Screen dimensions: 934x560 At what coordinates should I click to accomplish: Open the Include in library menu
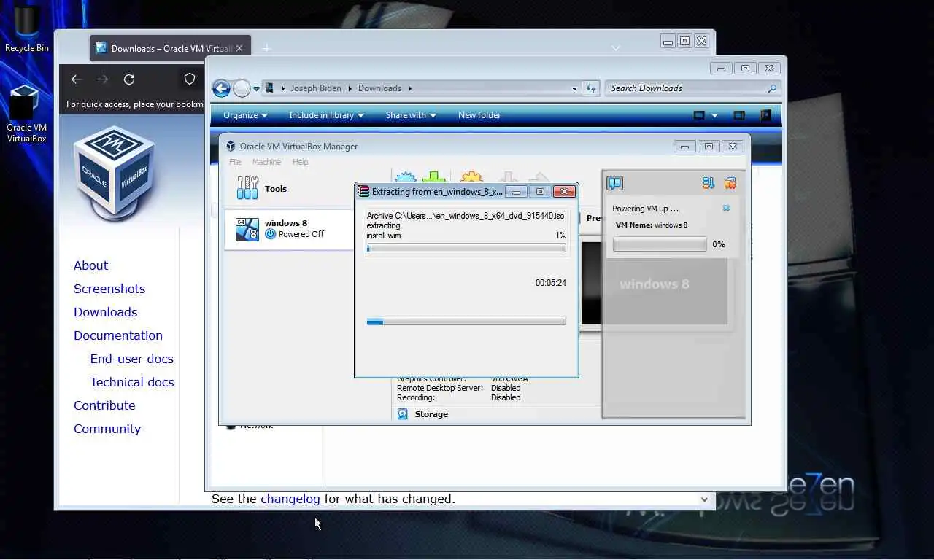pyautogui.click(x=326, y=115)
